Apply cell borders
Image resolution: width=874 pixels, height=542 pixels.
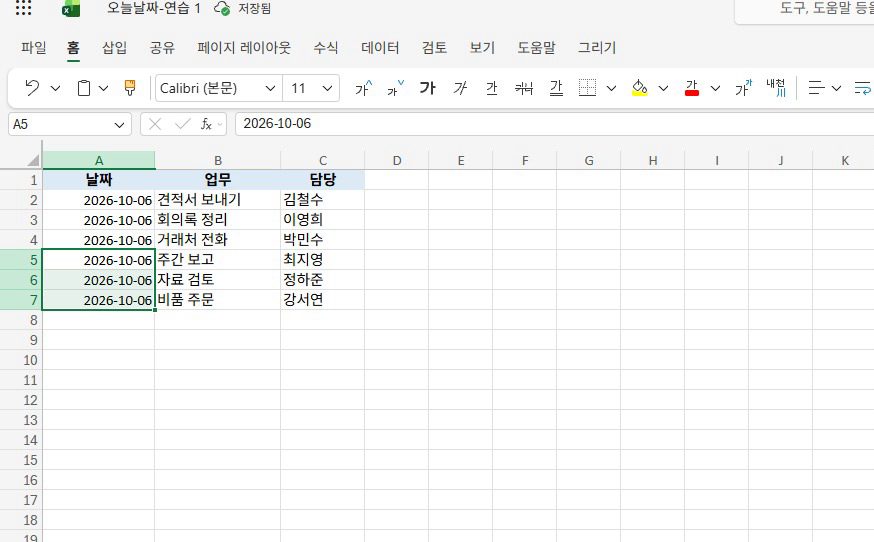(x=587, y=88)
